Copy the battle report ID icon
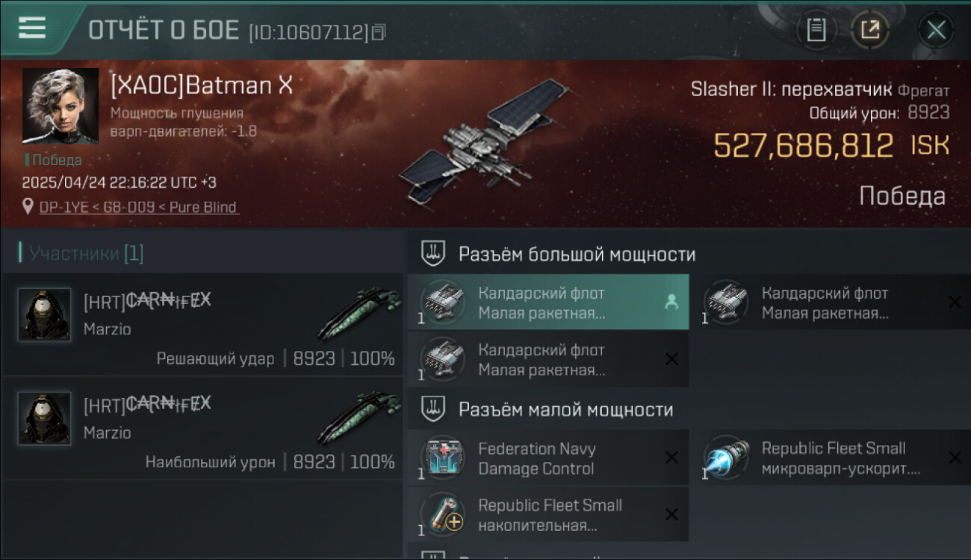Screen dimensions: 971x560 [x=379, y=32]
